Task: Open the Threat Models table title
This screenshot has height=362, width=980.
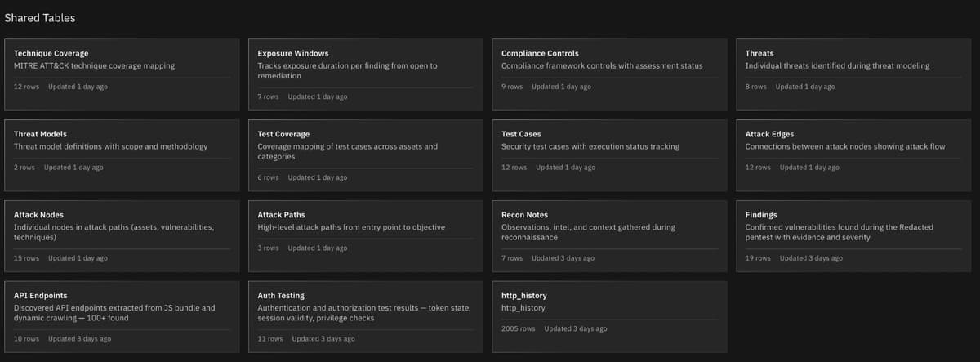Action: 40,134
